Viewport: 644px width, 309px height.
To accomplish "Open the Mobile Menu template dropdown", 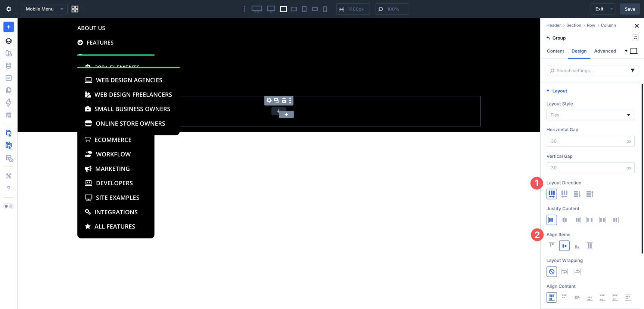I will coord(44,9).
